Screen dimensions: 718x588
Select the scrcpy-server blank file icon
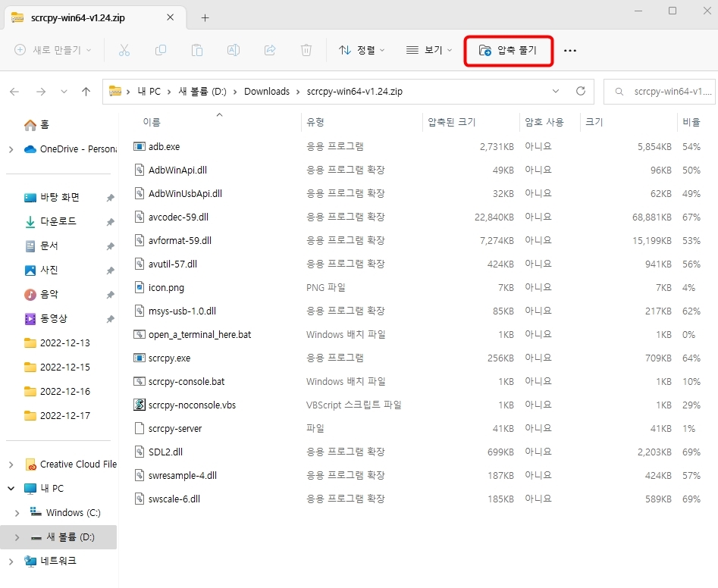pyautogui.click(x=140, y=428)
